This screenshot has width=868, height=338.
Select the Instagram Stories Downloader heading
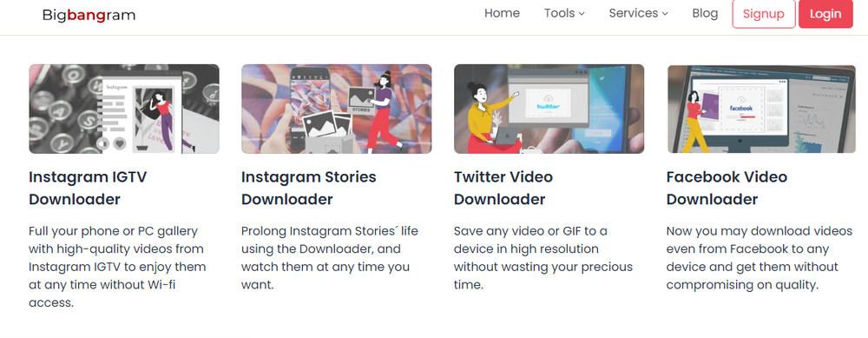click(x=309, y=188)
